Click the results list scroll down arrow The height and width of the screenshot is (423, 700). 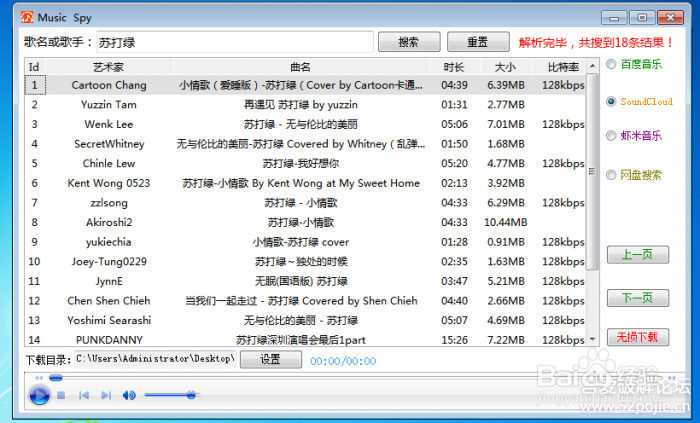[592, 339]
